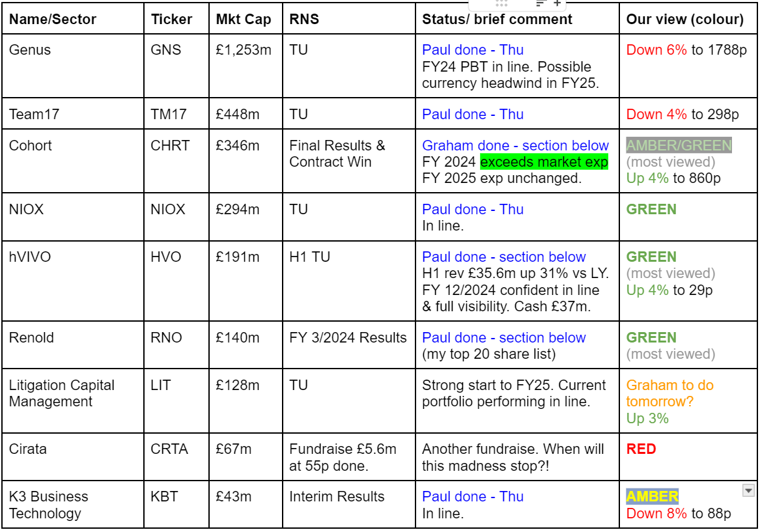Click the highlighted 'exceeds market exp' text
Screen dimensions: 760x532
coord(544,162)
